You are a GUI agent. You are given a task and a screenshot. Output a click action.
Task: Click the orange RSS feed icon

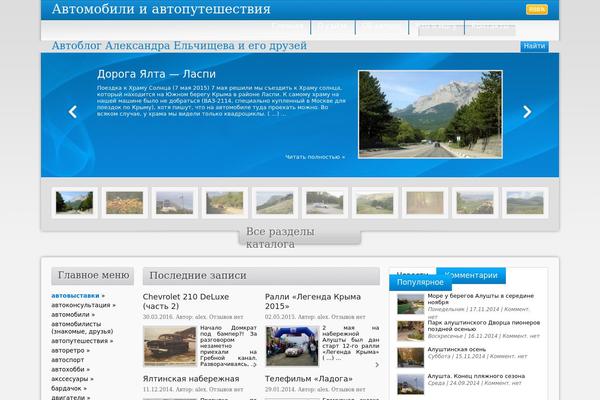[537, 9]
